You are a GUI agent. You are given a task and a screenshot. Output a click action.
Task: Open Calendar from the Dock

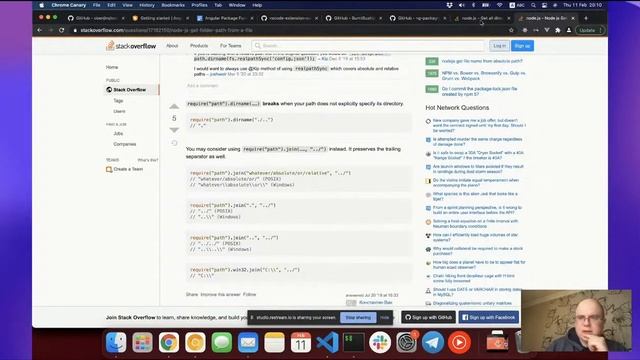pos(301,342)
